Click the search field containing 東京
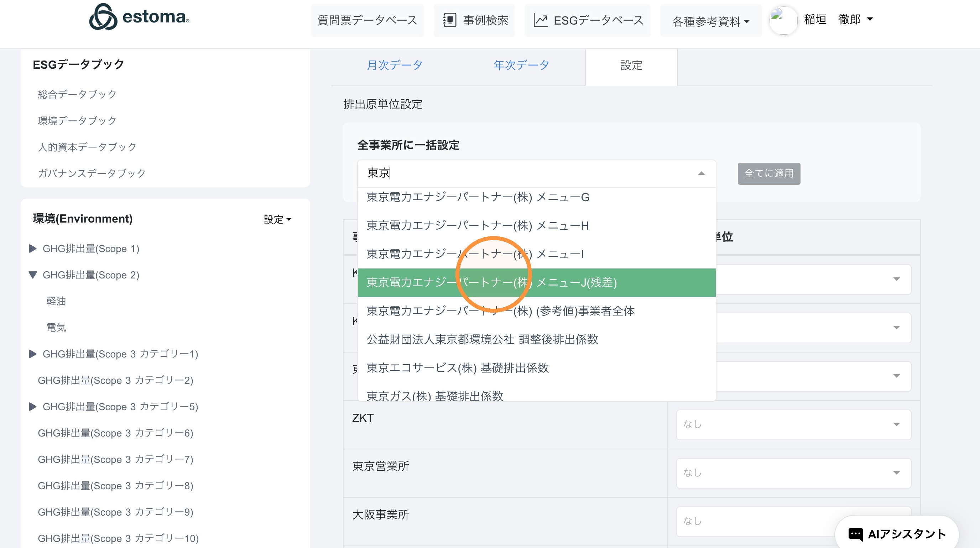This screenshot has width=980, height=548. pyautogui.click(x=536, y=173)
